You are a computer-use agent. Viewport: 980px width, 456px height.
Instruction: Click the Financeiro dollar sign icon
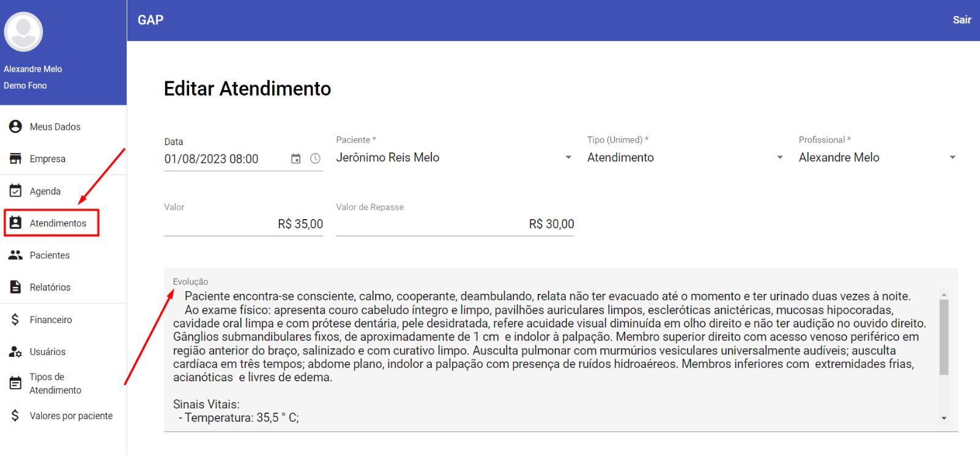[16, 320]
